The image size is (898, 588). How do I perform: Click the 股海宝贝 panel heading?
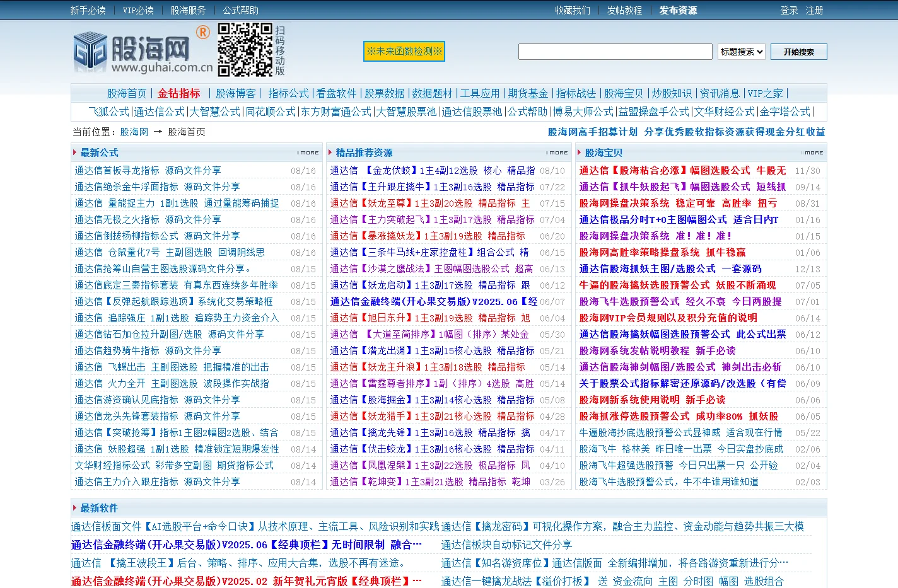(x=604, y=153)
